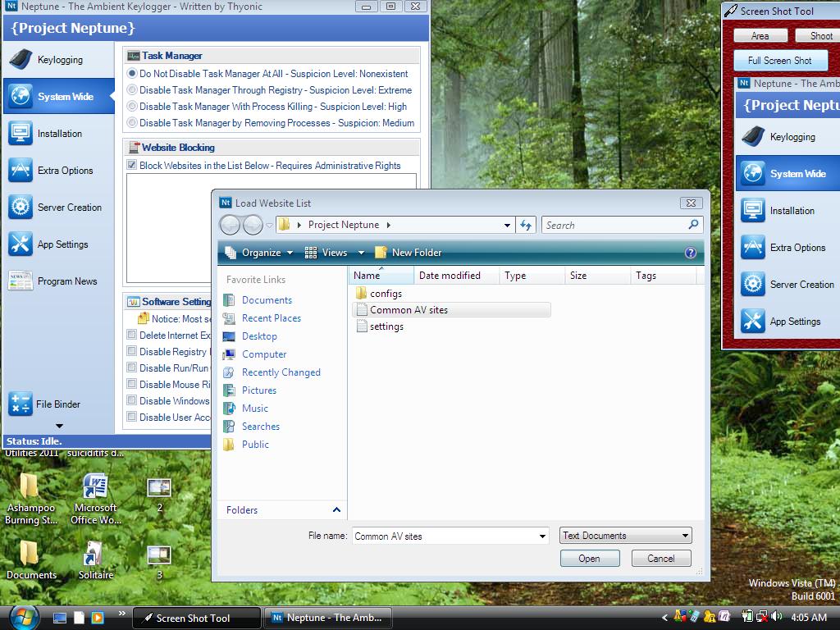Open the File name combo box dropdown

click(542, 536)
